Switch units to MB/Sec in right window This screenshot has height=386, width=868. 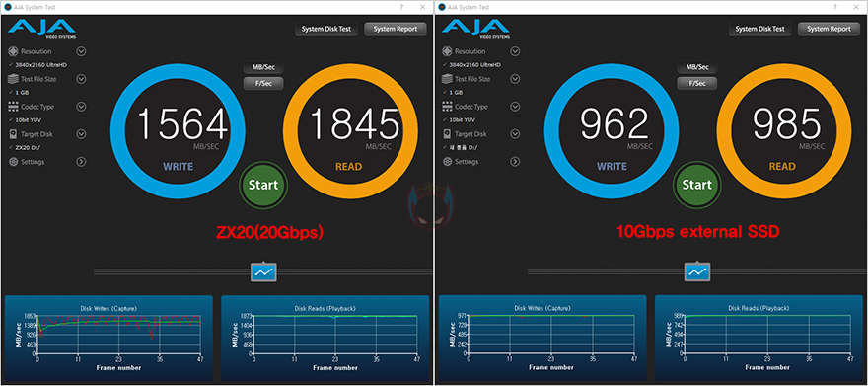697,67
